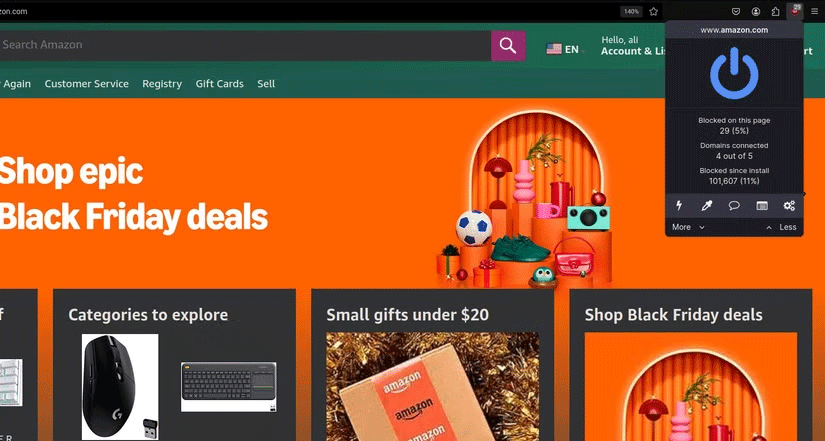Enter element zapper mode with lightning icon
This screenshot has width=825, height=441.
tap(679, 206)
